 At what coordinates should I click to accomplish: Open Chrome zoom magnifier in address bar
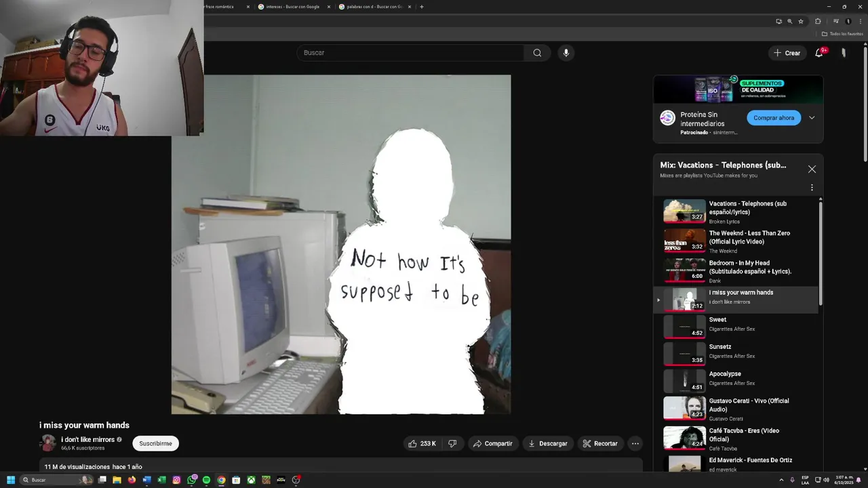tap(790, 21)
